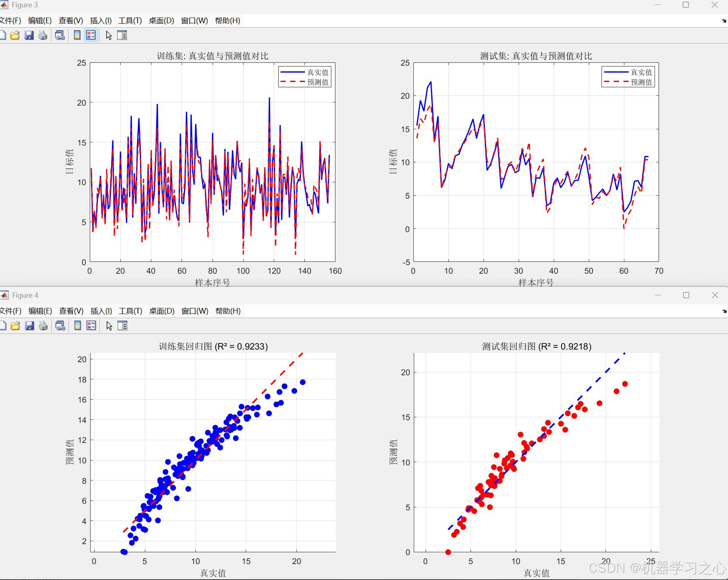Click New Figure icon in Figure 4 toolbar
Screen dimensions: 728x580
[x=2, y=325]
